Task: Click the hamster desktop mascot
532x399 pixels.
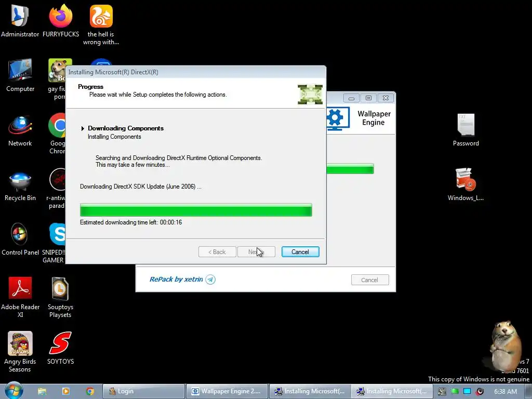Action: pyautogui.click(x=505, y=346)
